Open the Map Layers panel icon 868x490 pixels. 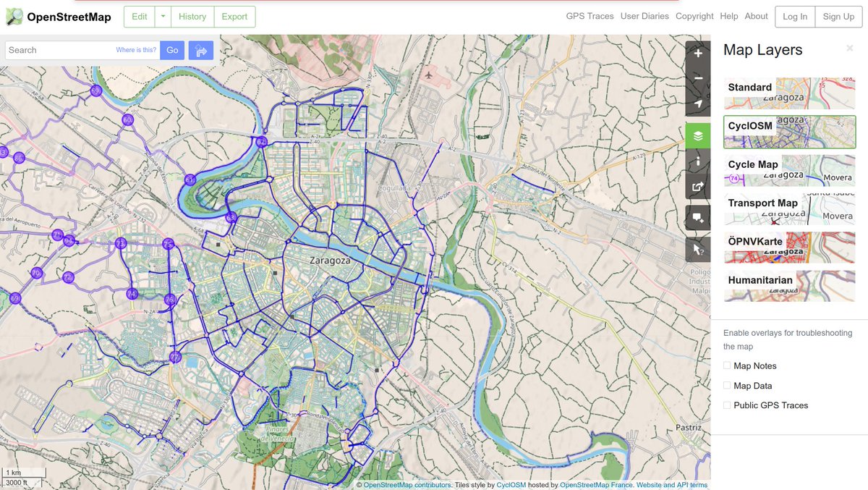[x=697, y=135]
